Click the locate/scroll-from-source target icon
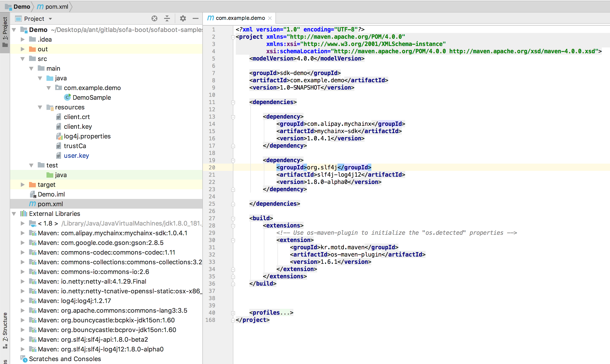610x364 pixels. [154, 18]
